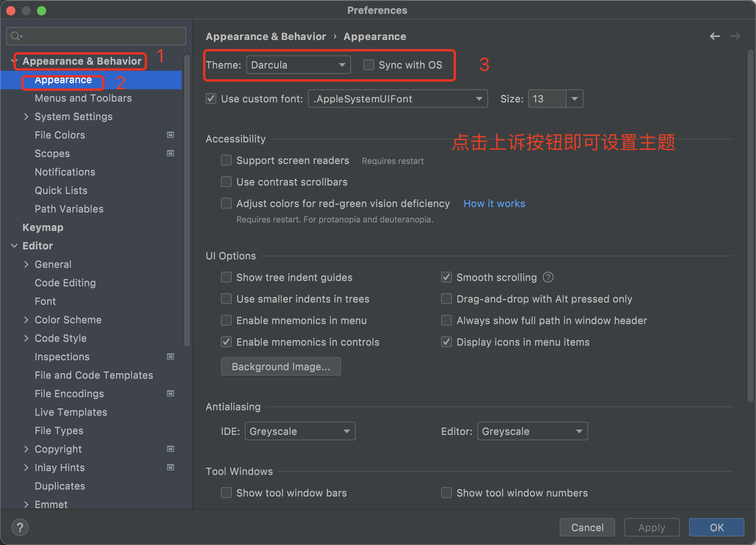
Task: Click the Background Image button
Action: [x=281, y=366]
